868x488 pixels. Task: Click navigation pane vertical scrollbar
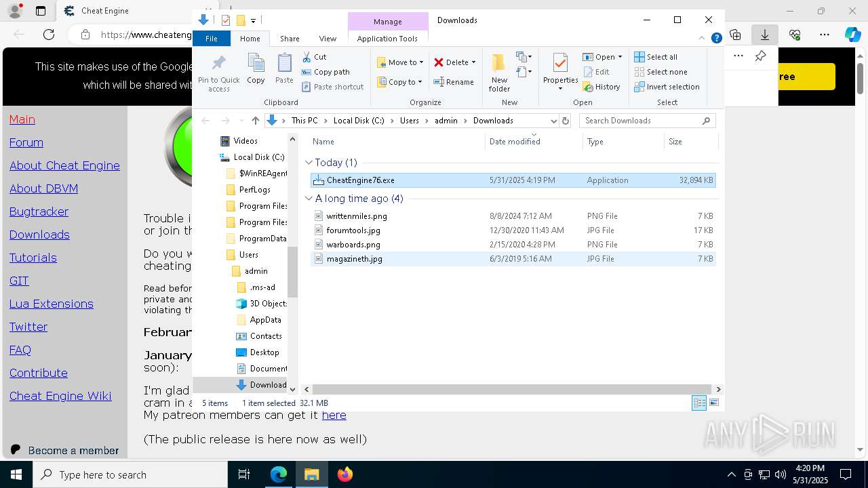tap(292, 271)
